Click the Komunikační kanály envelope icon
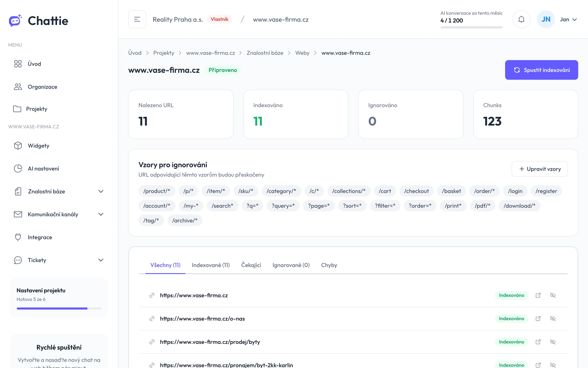This screenshot has height=368, width=588. tap(18, 214)
